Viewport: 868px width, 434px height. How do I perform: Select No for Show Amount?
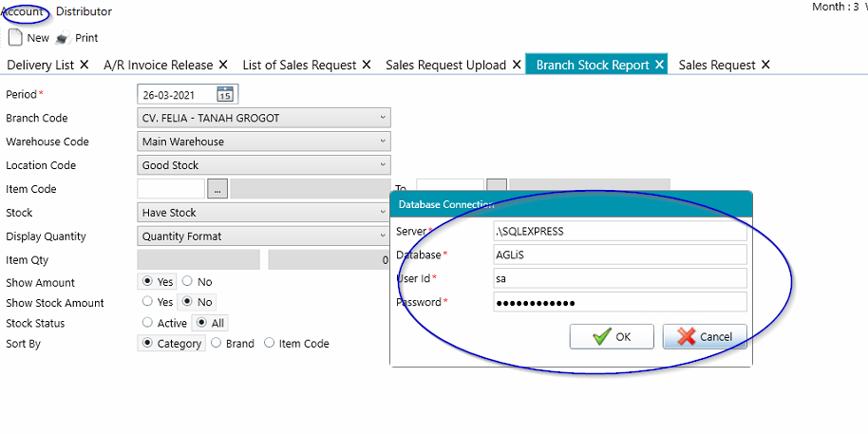187,282
